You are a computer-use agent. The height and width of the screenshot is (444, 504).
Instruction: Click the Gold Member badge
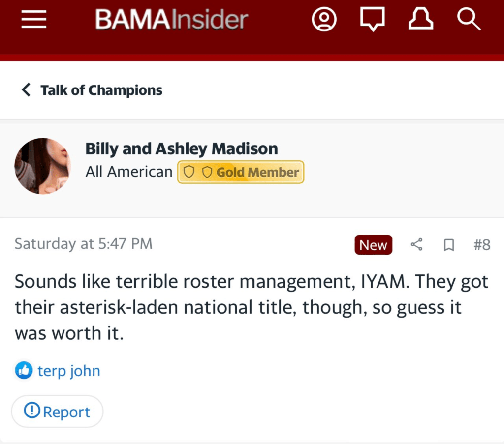(241, 172)
